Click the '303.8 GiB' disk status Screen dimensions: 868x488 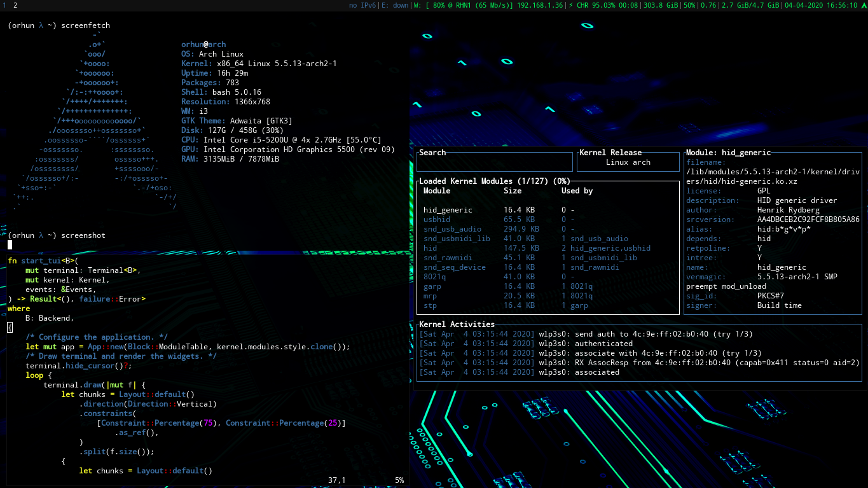pos(661,5)
